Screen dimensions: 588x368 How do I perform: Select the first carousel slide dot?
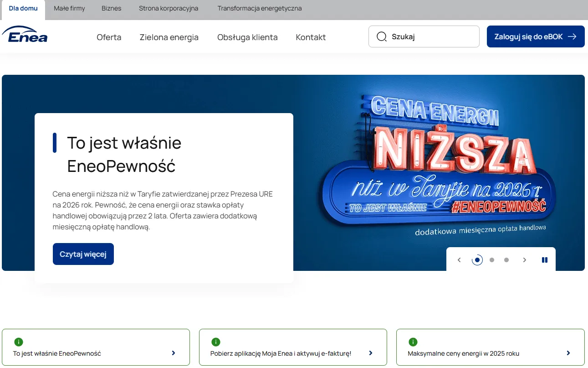click(x=477, y=260)
